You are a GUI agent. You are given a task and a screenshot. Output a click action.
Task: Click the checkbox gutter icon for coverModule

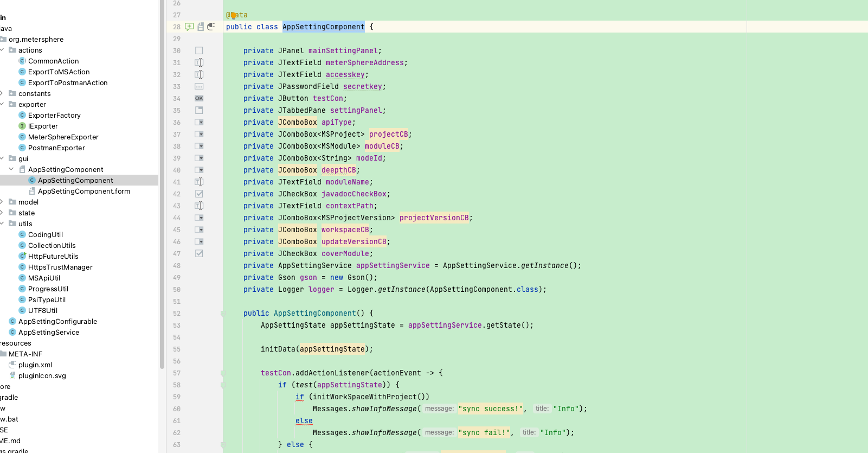tap(199, 253)
